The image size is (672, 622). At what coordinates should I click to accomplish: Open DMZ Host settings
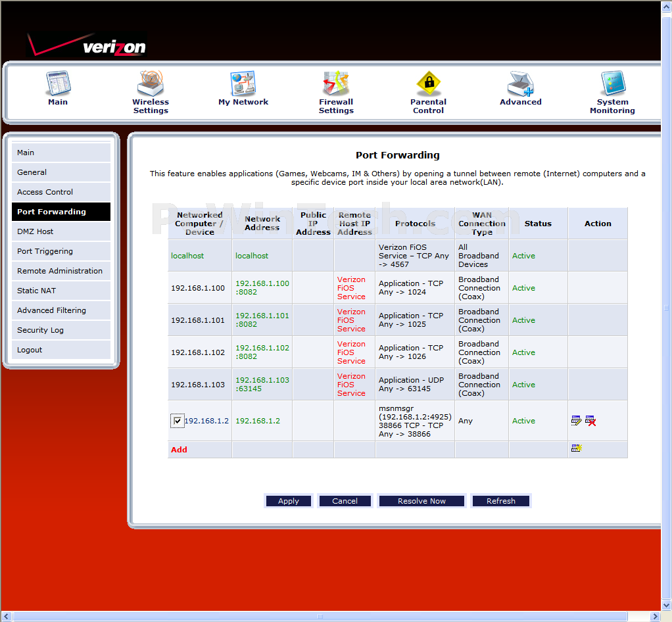tap(61, 231)
